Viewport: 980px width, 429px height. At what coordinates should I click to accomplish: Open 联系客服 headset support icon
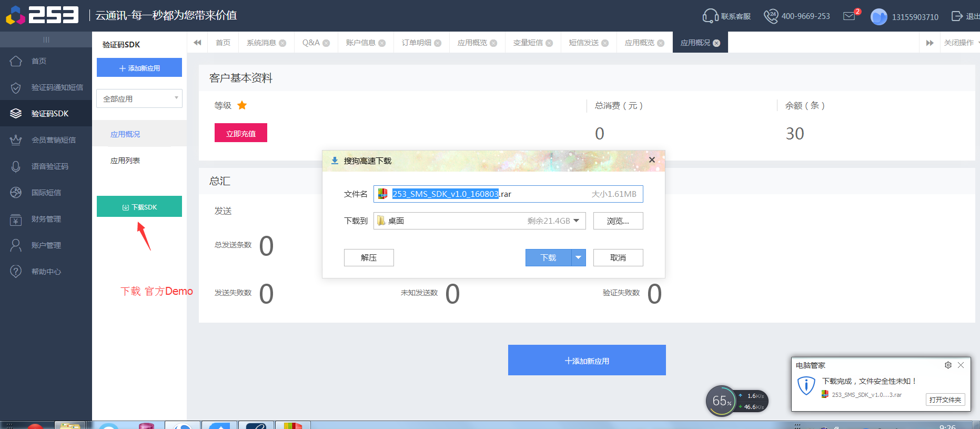(x=710, y=16)
